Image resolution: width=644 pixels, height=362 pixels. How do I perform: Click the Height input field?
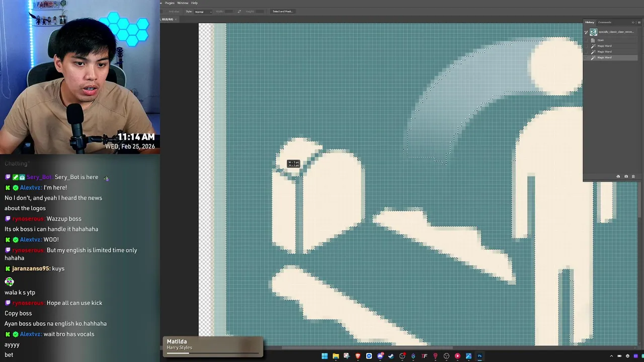coord(260,12)
